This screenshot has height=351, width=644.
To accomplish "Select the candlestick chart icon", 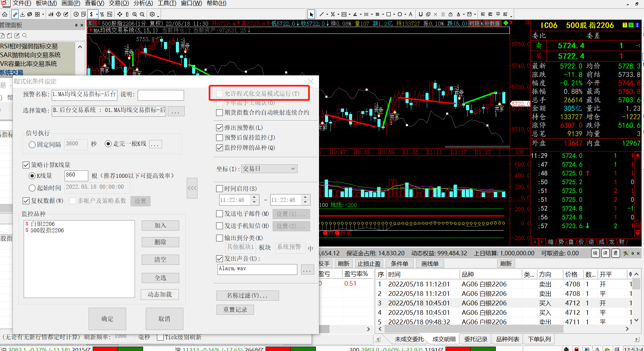I will pos(51,14).
